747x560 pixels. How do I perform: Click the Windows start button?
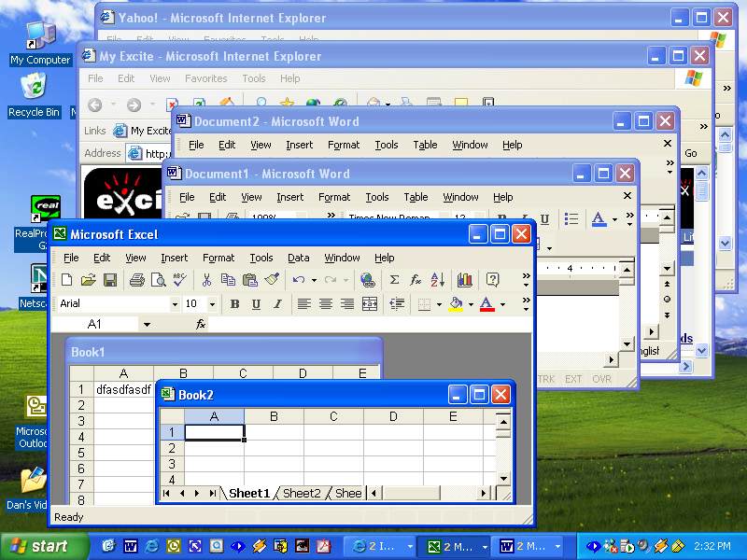[43, 546]
